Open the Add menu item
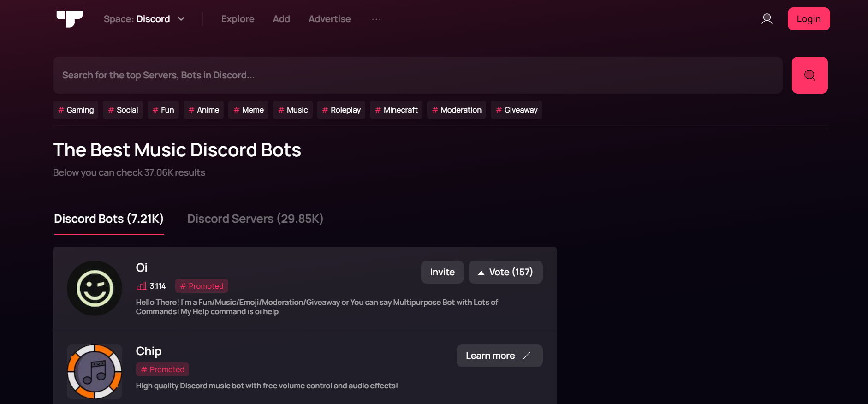 point(281,19)
